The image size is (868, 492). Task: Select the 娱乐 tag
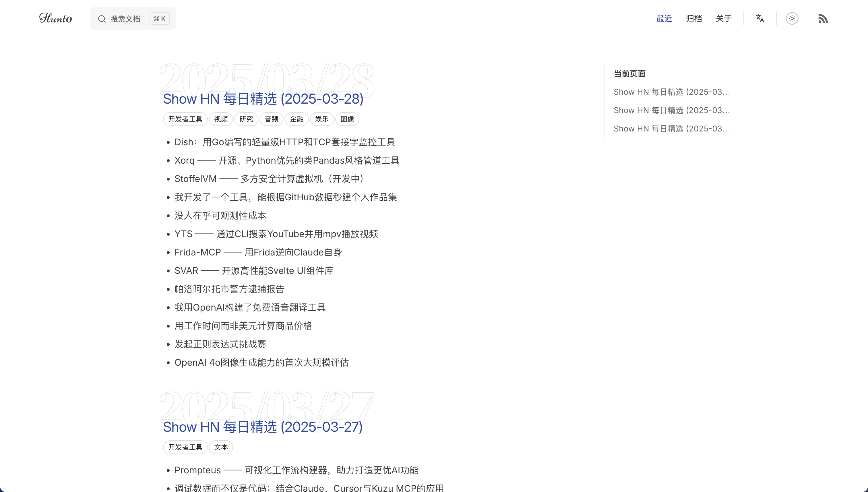pyautogui.click(x=322, y=119)
